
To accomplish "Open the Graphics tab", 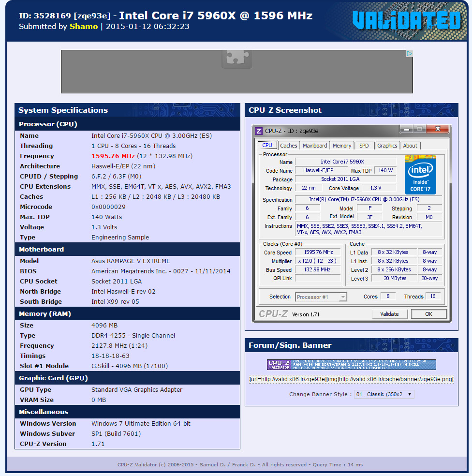I will pyautogui.click(x=387, y=146).
